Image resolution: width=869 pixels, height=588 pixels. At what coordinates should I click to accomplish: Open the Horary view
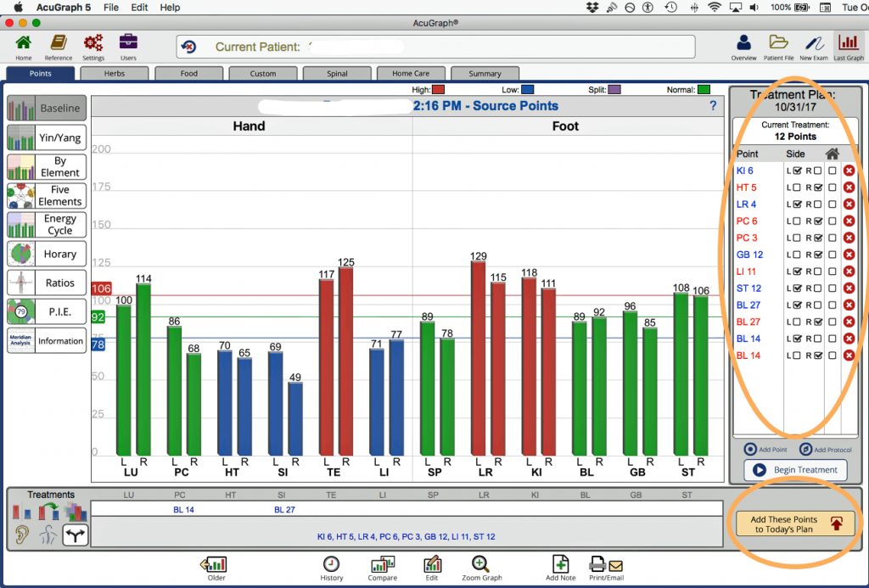point(47,254)
